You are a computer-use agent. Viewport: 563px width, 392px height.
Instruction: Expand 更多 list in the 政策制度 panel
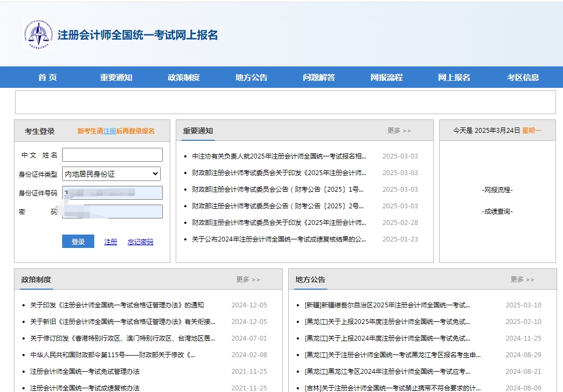[248, 279]
